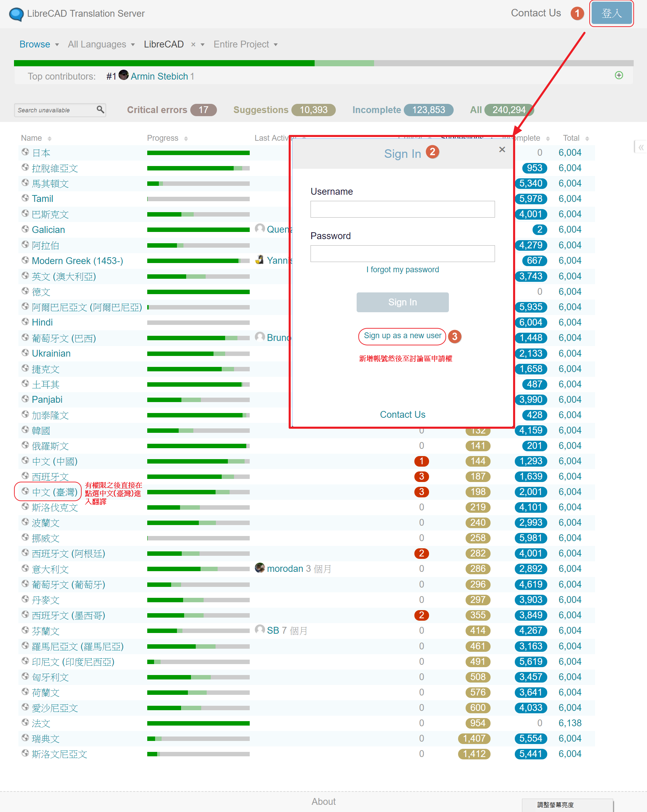
Task: Click the overall project progress bar
Action: coord(323,63)
